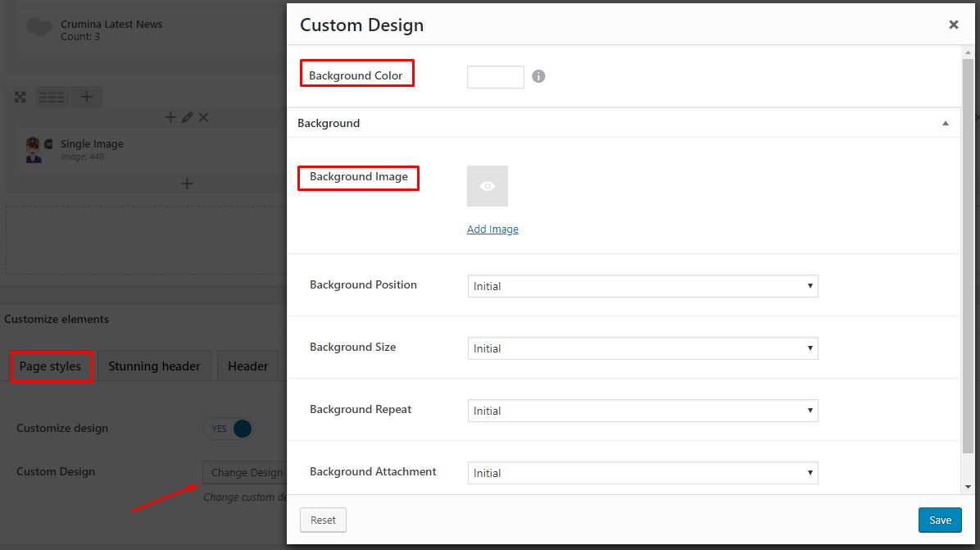The height and width of the screenshot is (550, 980).
Task: Click the fullscreen expand icon in row toolbar
Action: [20, 97]
